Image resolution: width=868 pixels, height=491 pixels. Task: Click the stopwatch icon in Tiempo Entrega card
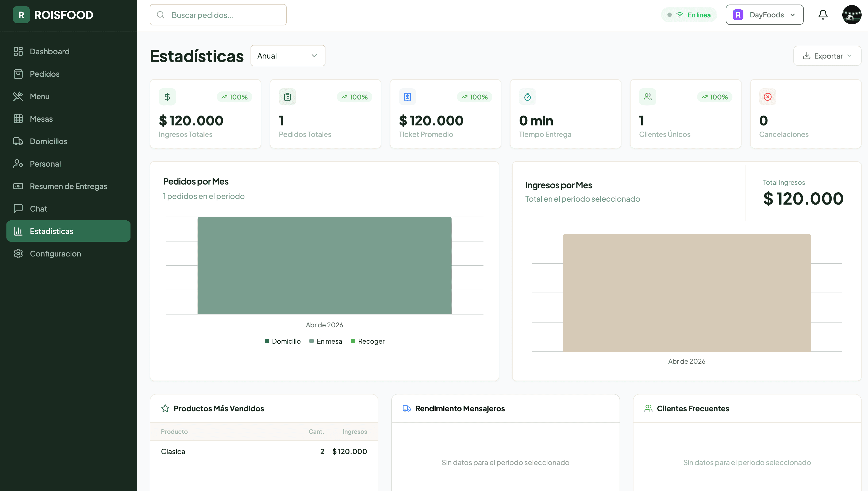point(527,97)
